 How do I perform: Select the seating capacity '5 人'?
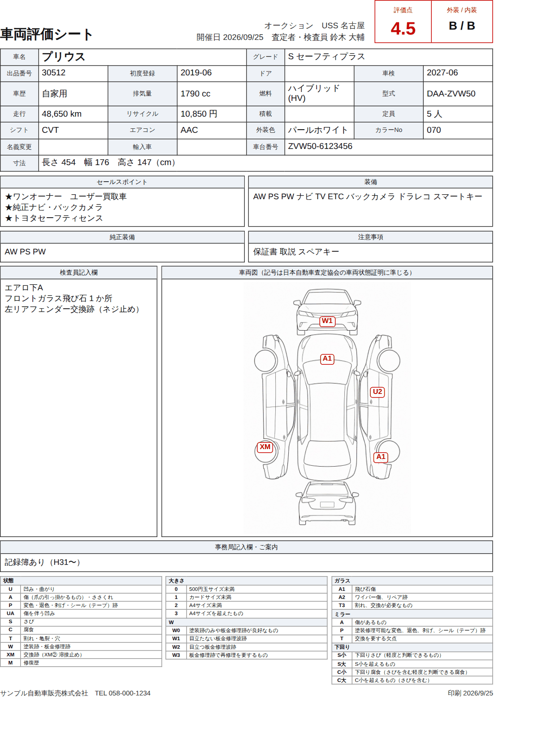[434, 114]
